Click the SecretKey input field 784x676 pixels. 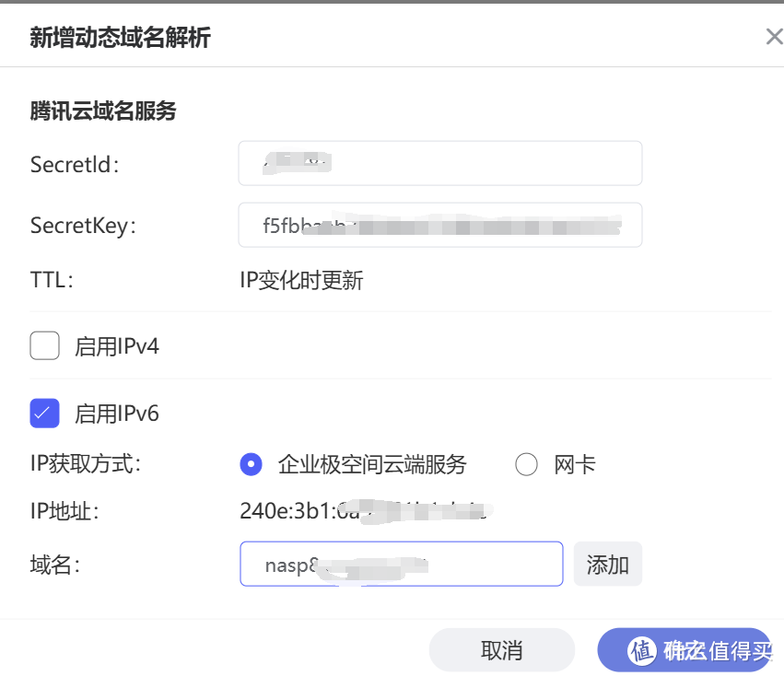[x=439, y=225]
